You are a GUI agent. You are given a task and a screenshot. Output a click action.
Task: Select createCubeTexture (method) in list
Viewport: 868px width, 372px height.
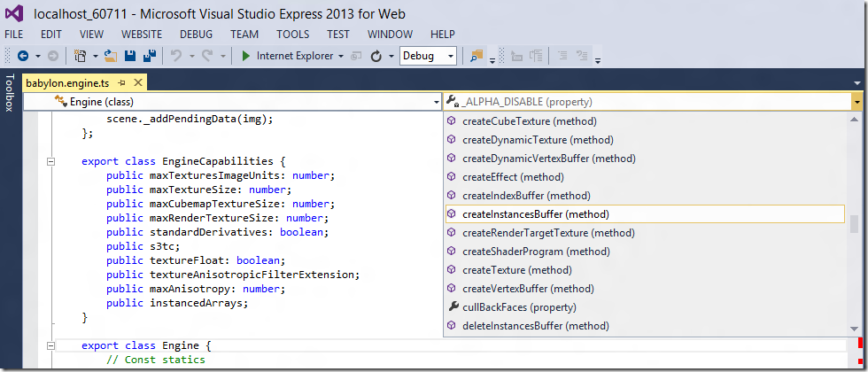pyautogui.click(x=645, y=120)
